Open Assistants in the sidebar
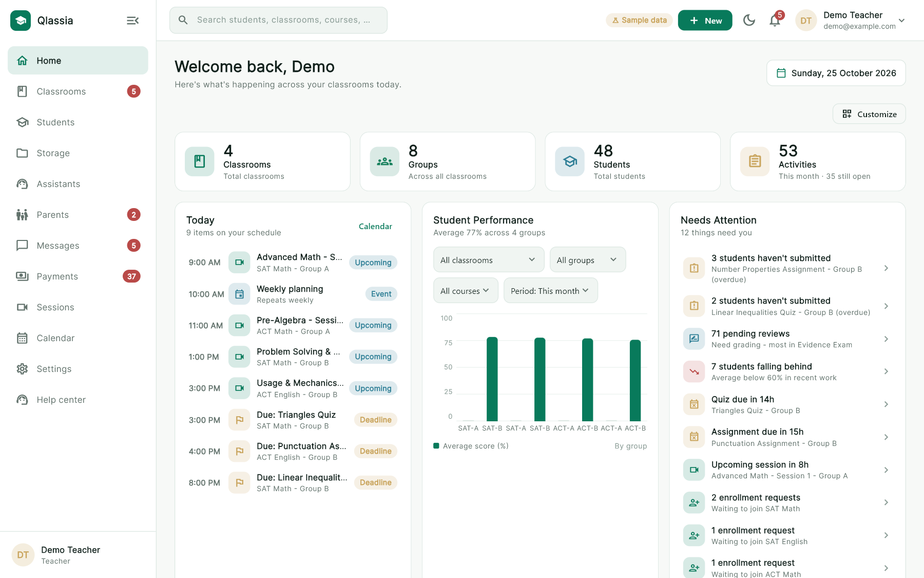 [x=78, y=184]
